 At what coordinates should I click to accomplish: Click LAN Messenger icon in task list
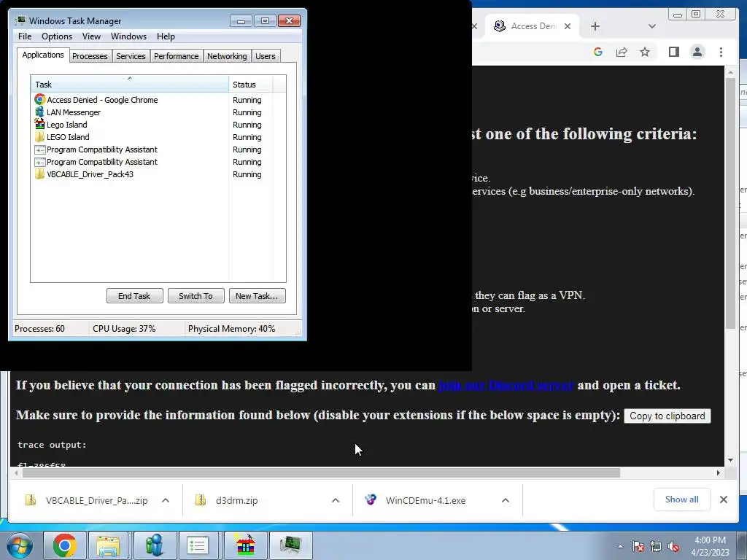39,112
